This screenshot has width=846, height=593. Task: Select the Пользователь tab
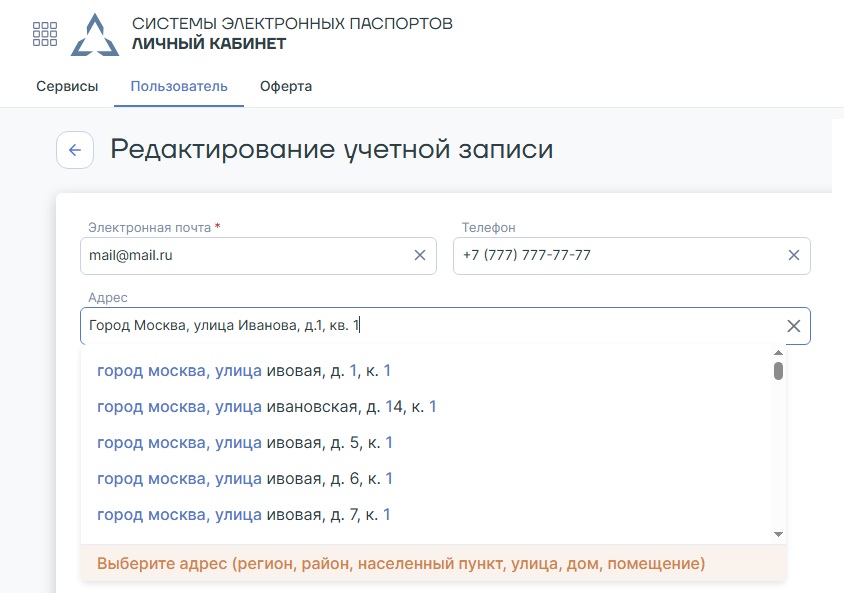click(x=179, y=86)
